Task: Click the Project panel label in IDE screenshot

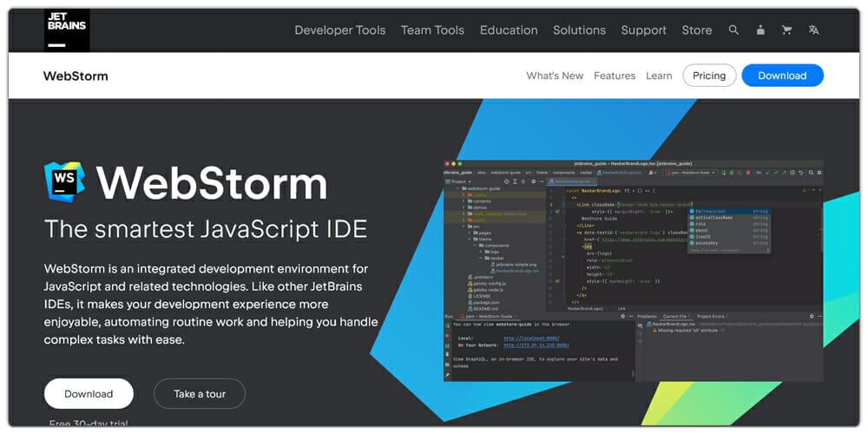Action: tap(457, 181)
